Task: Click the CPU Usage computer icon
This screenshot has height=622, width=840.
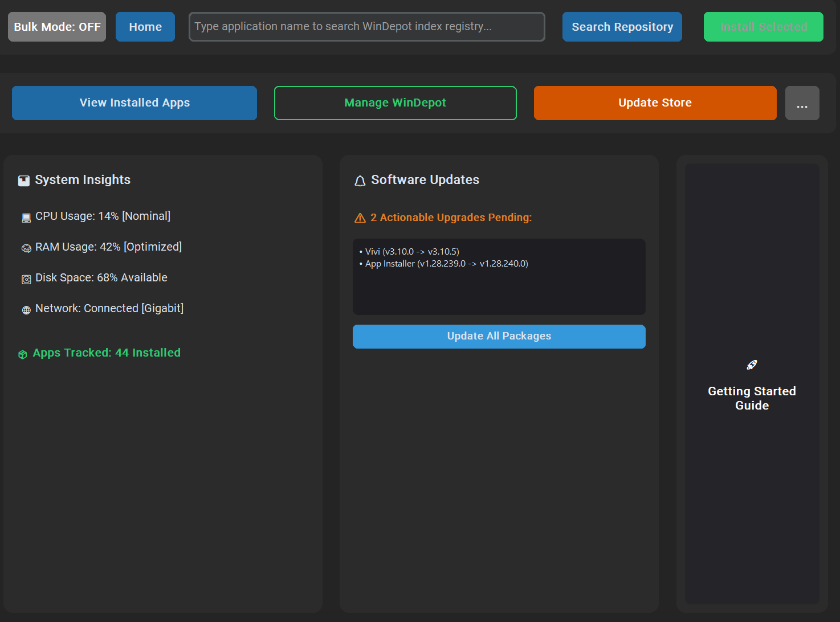Action: point(26,218)
